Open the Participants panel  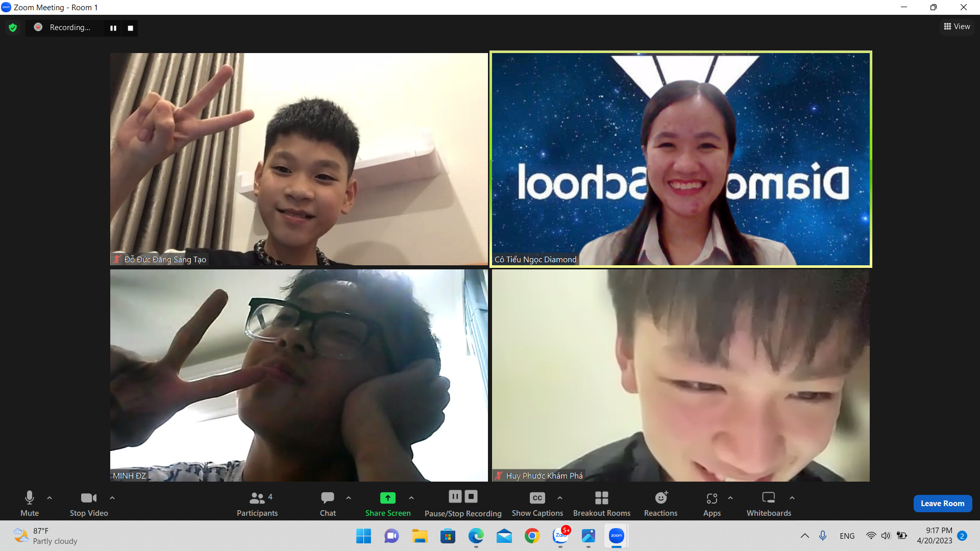click(x=257, y=503)
